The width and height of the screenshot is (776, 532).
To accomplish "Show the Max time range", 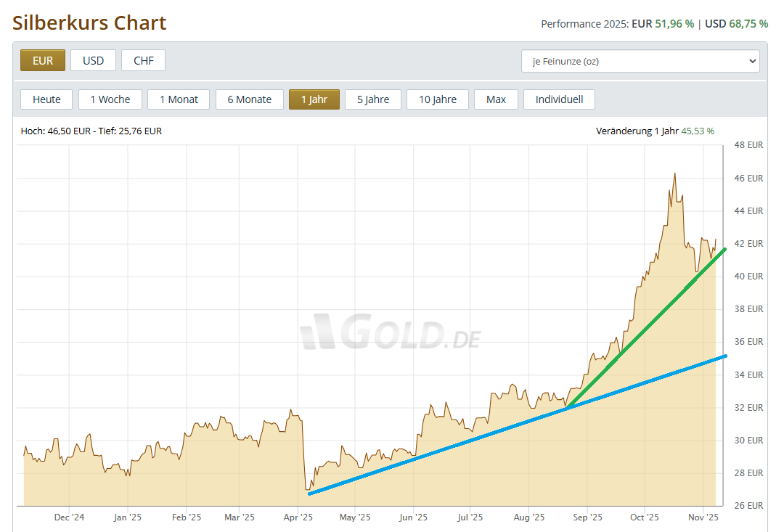I will [x=497, y=99].
